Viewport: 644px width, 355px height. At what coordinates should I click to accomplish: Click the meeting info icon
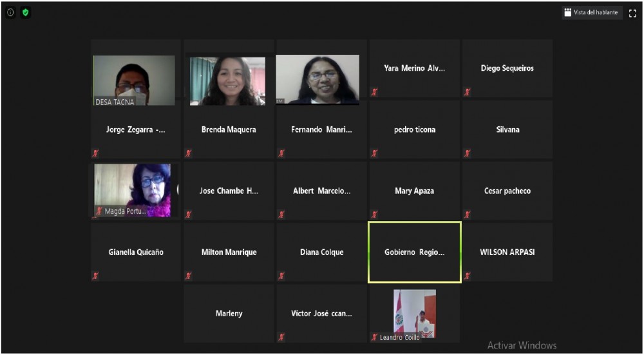coord(10,12)
